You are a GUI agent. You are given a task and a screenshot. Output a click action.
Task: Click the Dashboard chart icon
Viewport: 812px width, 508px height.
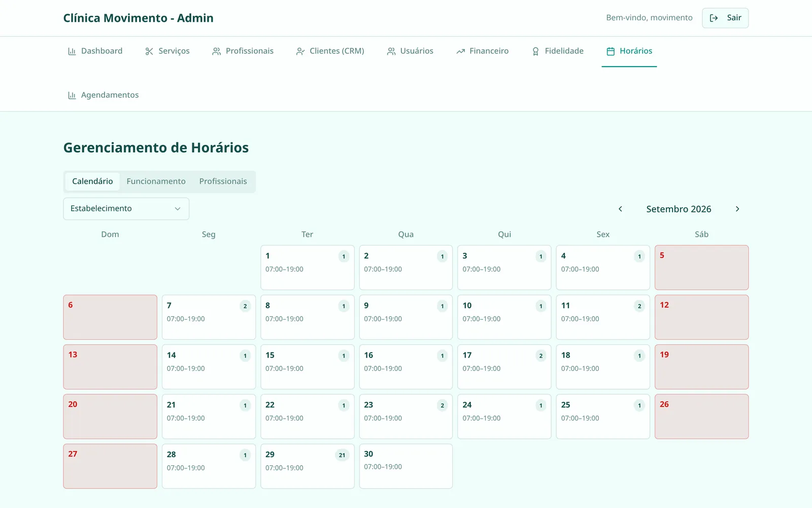coord(72,51)
